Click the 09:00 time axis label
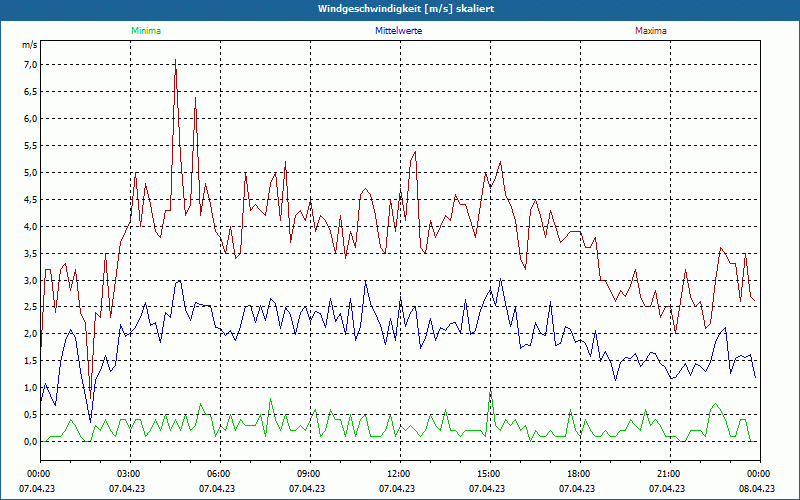800x500 pixels. pyautogui.click(x=307, y=474)
